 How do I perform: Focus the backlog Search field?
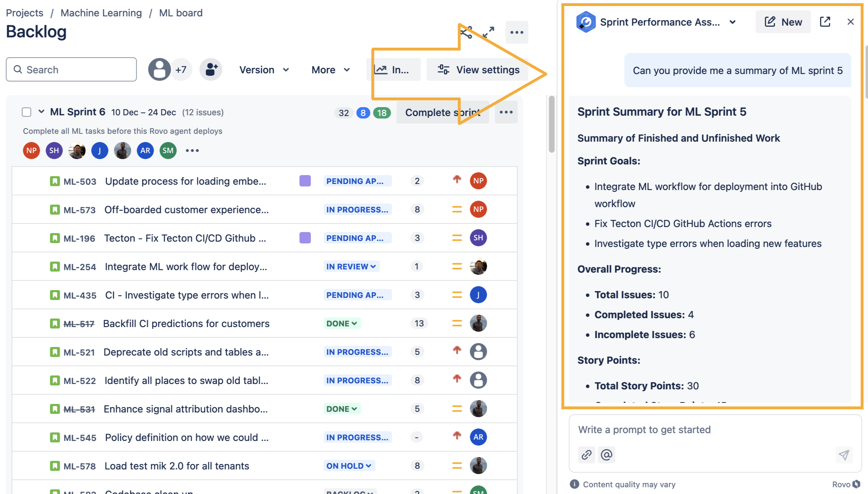pyautogui.click(x=71, y=70)
